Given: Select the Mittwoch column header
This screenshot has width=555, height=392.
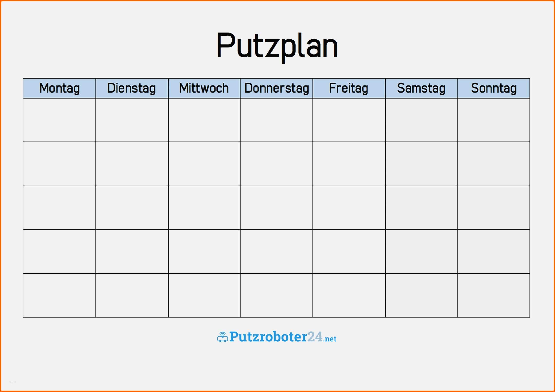Looking at the screenshot, I should 204,88.
